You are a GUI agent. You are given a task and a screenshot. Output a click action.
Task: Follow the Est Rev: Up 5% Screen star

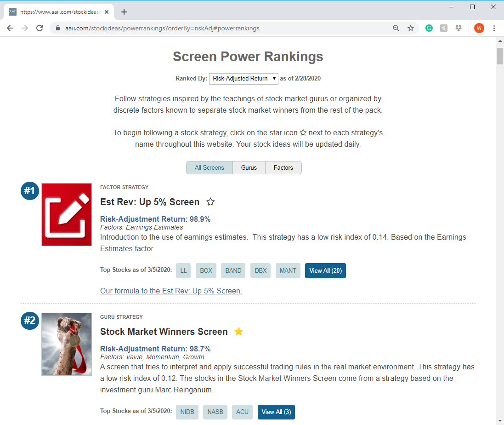pyautogui.click(x=210, y=202)
